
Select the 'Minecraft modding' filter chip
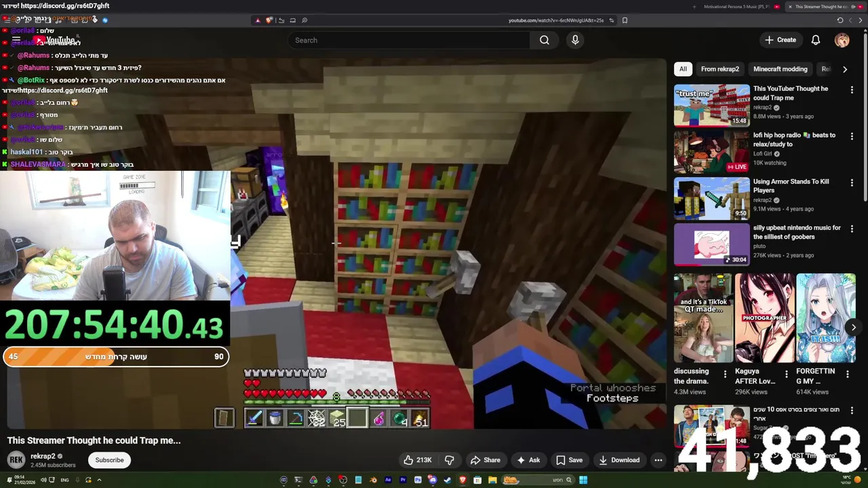pos(780,69)
